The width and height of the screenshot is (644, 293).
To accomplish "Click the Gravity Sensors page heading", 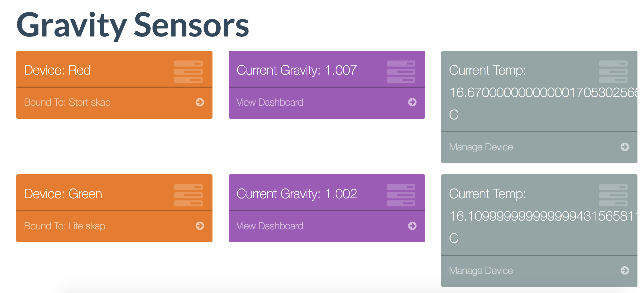I will 133,25.
